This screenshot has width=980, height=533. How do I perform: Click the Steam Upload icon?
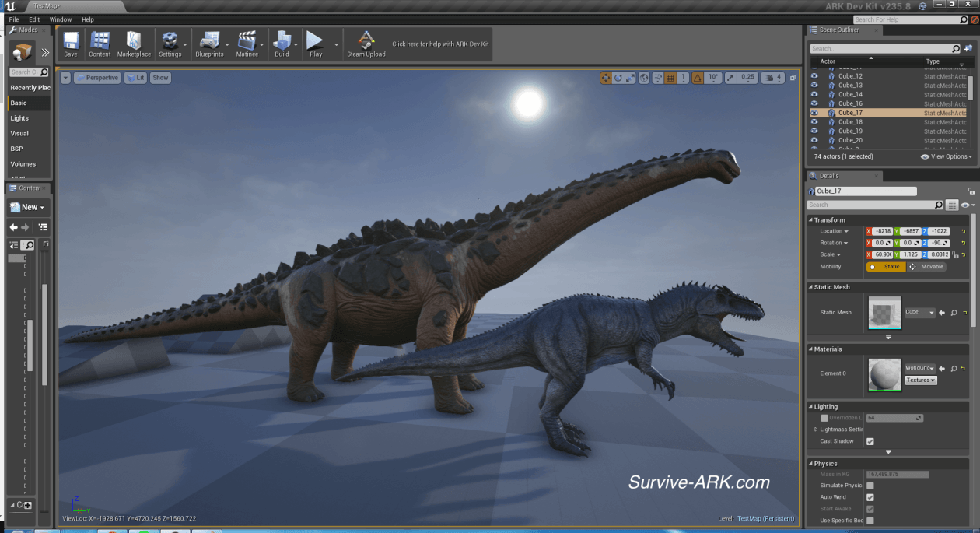tap(366, 44)
